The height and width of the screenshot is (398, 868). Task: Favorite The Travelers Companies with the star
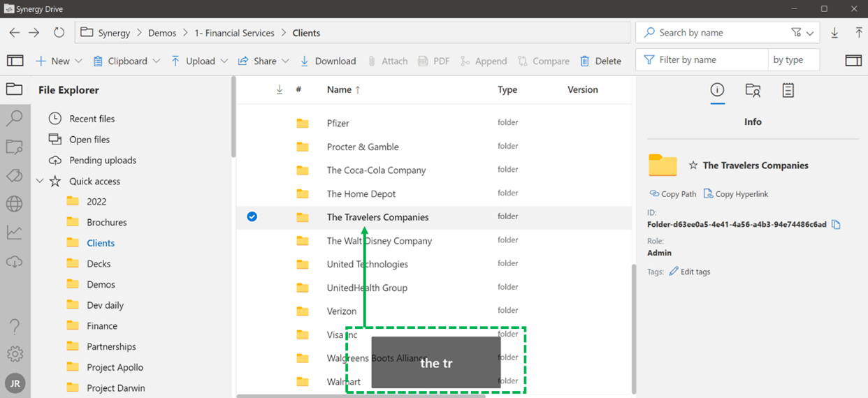click(x=693, y=165)
